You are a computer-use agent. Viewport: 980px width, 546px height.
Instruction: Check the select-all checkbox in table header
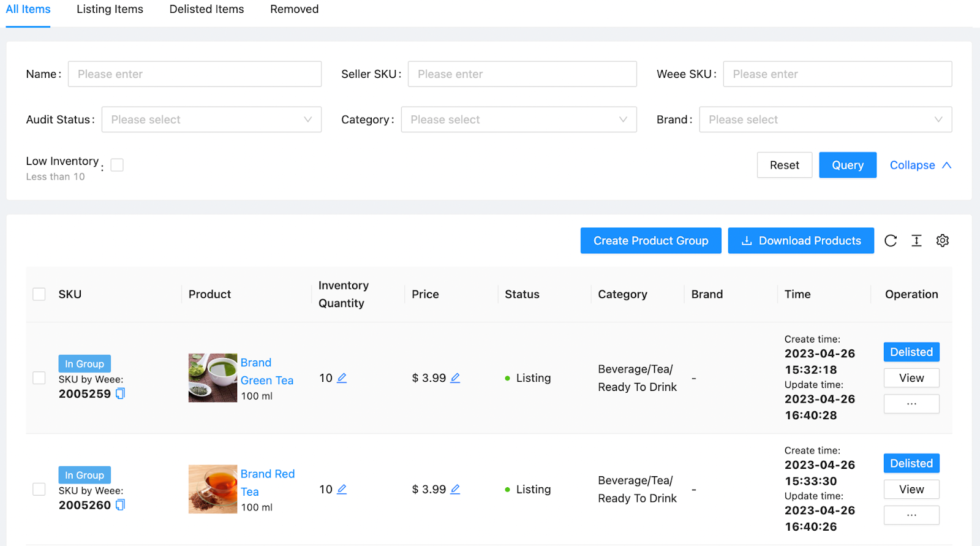click(x=39, y=294)
